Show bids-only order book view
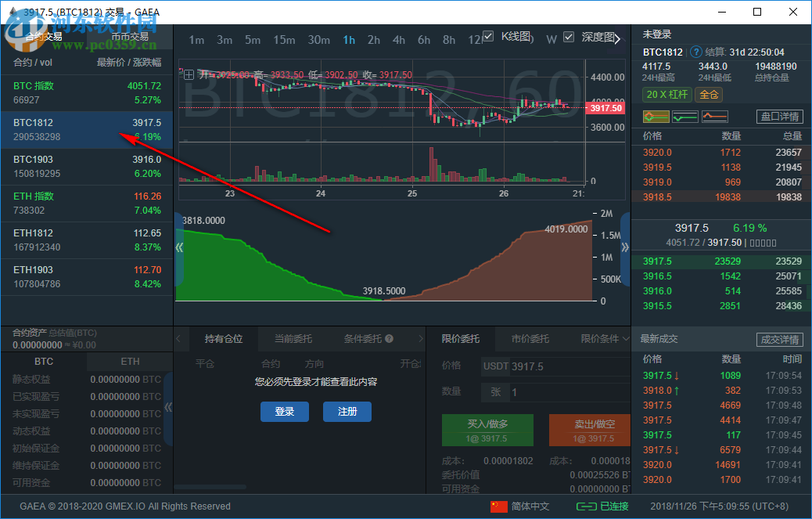The height and width of the screenshot is (519, 812). click(684, 117)
